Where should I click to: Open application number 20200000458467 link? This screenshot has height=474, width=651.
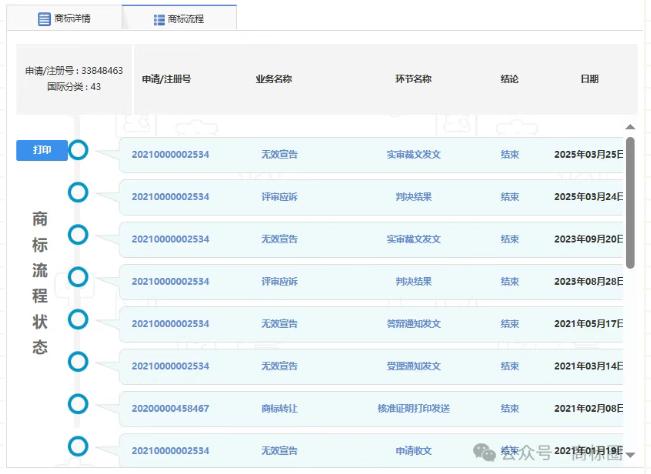click(170, 409)
